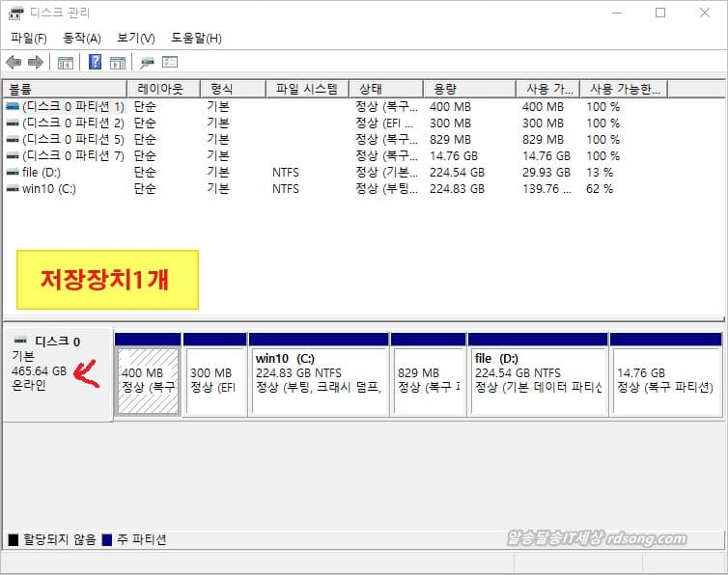The image size is (728, 575).
Task: Sort by the 파일 시스템 column header
Action: click(306, 89)
